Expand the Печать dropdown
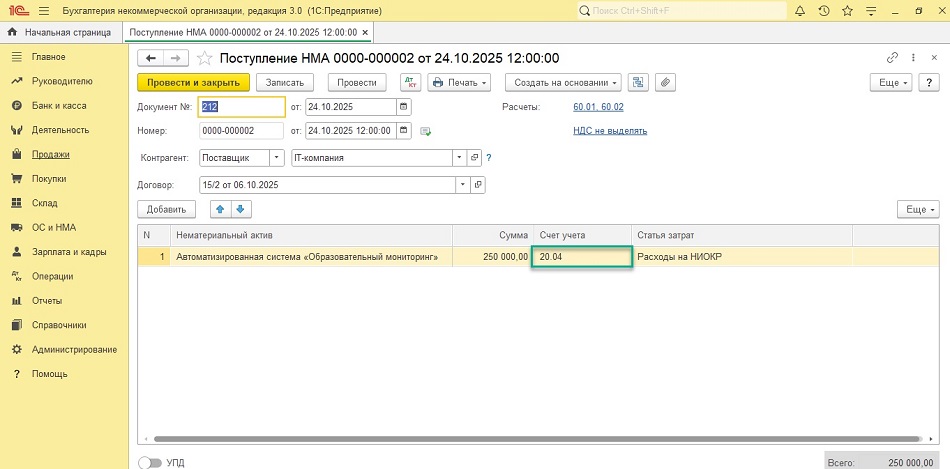The image size is (950, 469). click(460, 82)
